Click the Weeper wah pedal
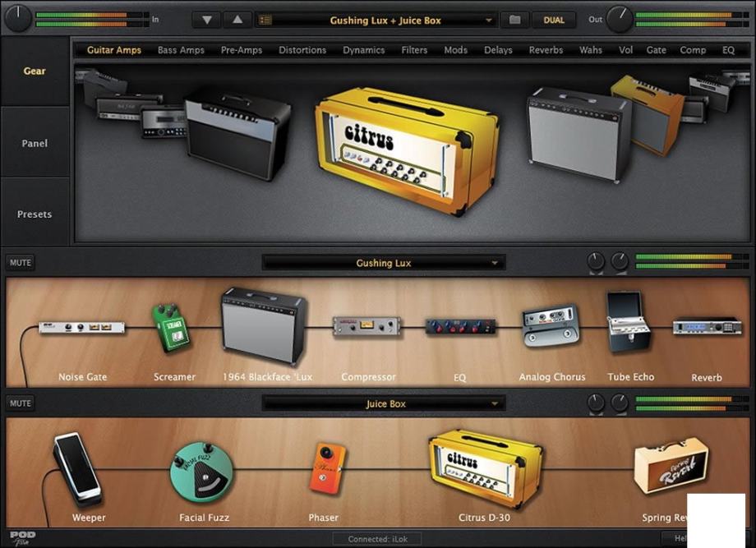756x548 pixels. click(78, 467)
